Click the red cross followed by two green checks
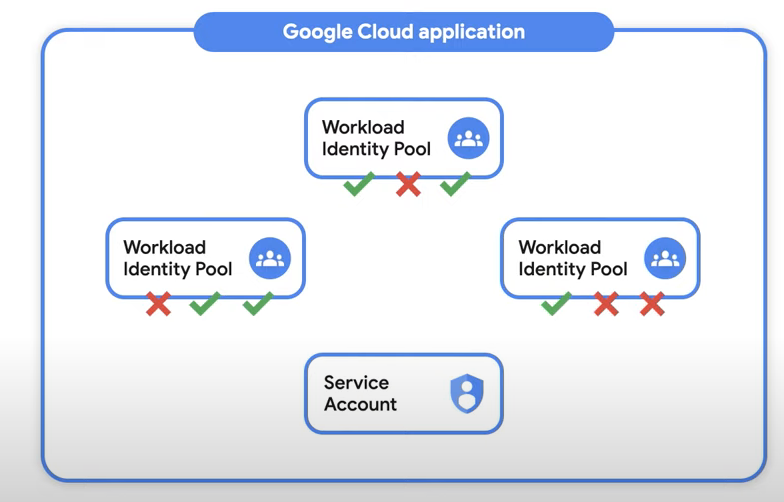Viewport: 784px width, 502px height. pos(158,304)
